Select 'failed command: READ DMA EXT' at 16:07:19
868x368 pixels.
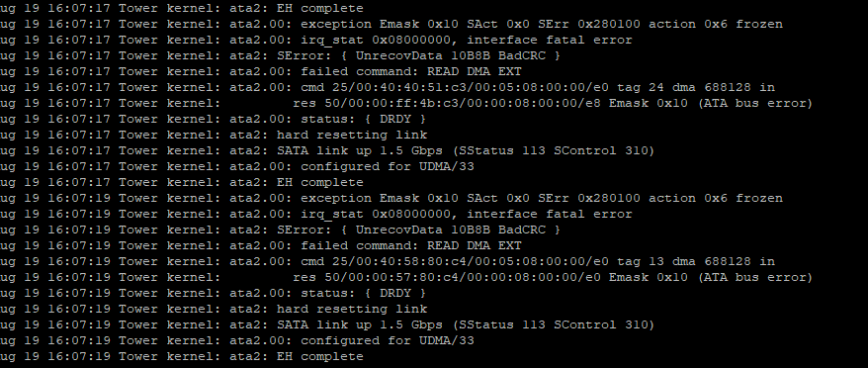410,245
